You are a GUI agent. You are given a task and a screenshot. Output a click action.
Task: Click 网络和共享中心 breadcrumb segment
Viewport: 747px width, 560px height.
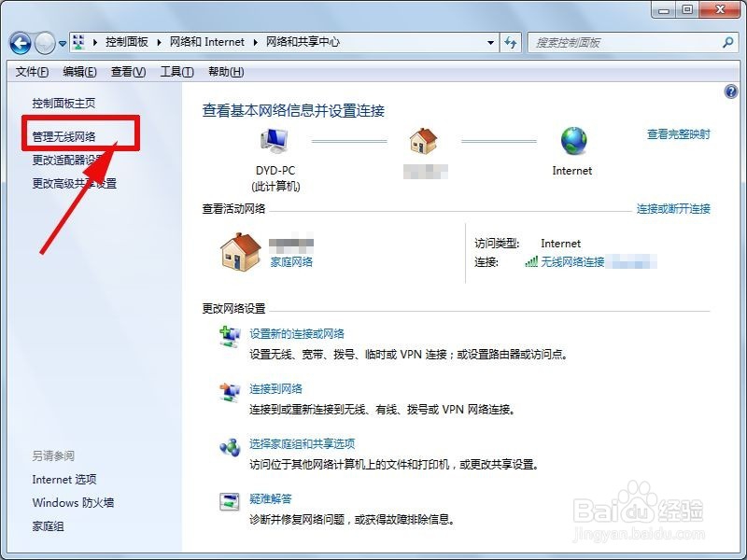tap(303, 42)
